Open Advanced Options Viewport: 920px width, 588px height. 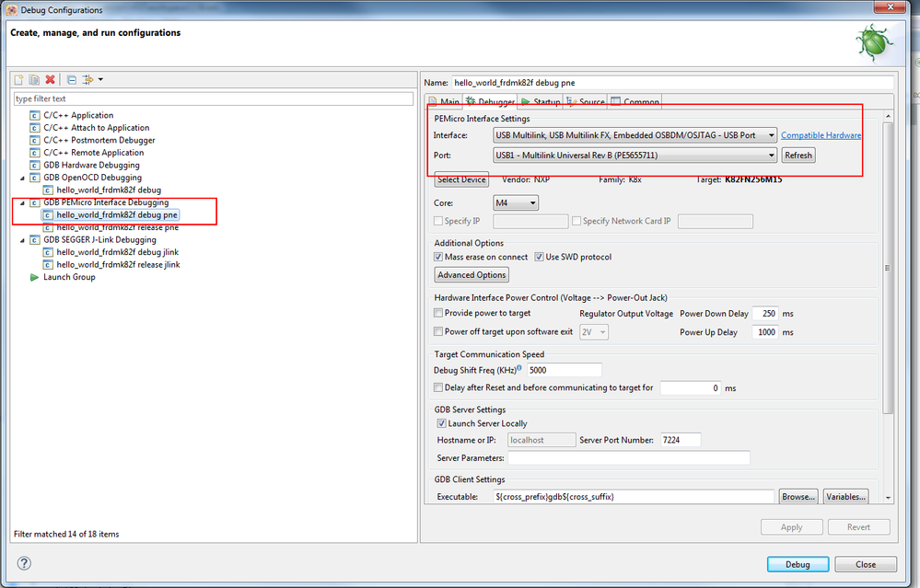tap(472, 275)
